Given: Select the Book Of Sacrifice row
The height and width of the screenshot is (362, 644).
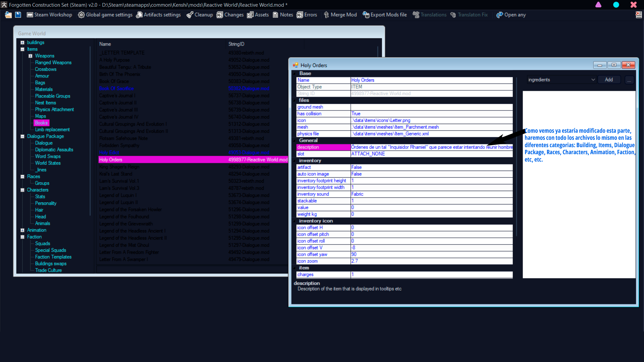Looking at the screenshot, I should pyautogui.click(x=116, y=88).
